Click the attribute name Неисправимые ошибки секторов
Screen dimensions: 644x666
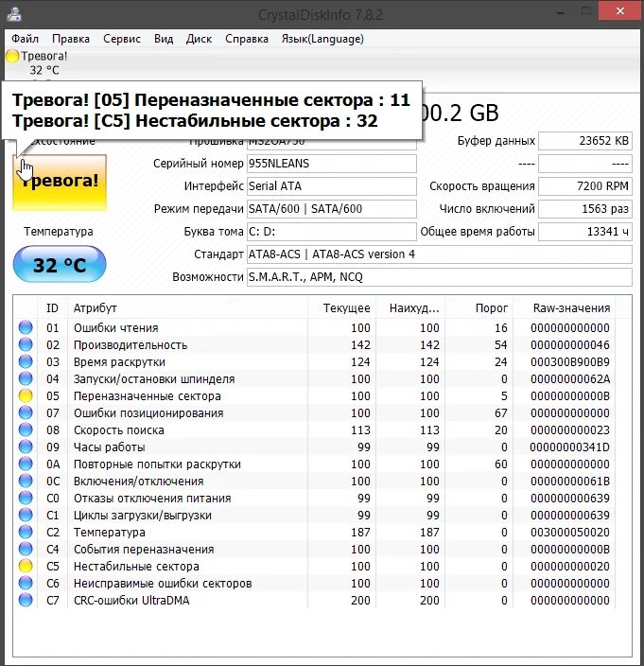[163, 583]
